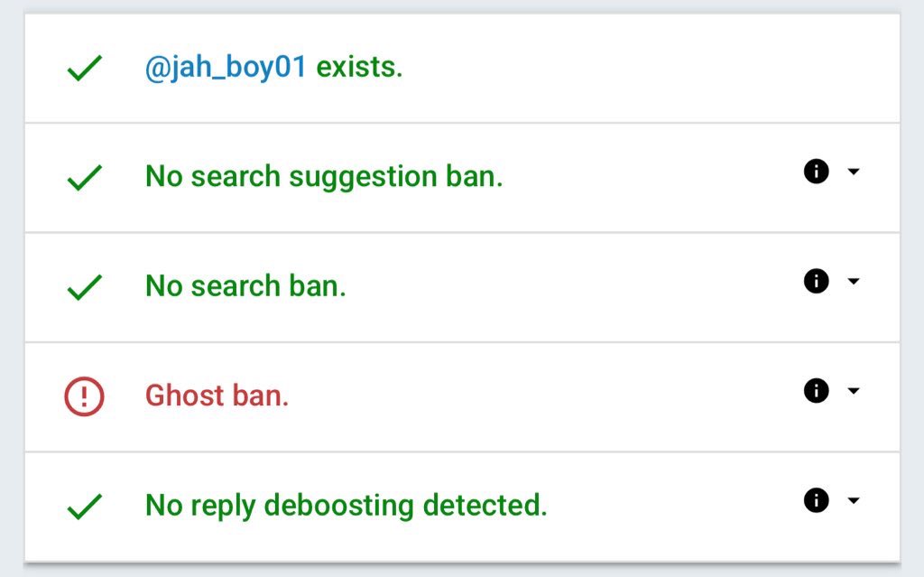Click the No search suggestion ban text

coord(324,176)
